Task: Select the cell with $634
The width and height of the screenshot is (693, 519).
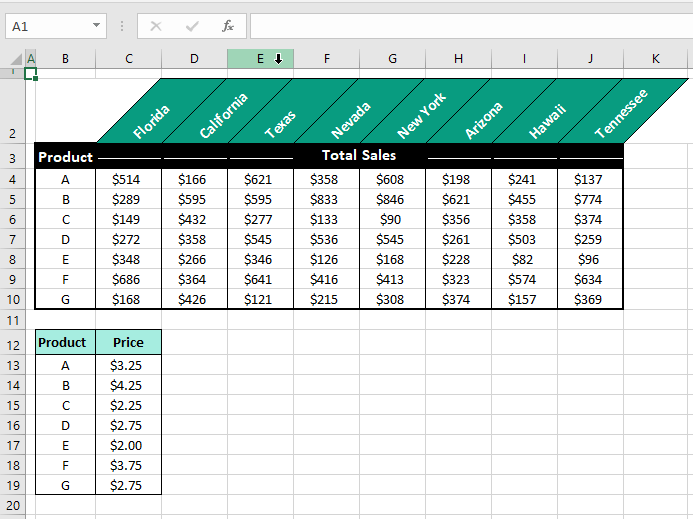Action: (590, 279)
